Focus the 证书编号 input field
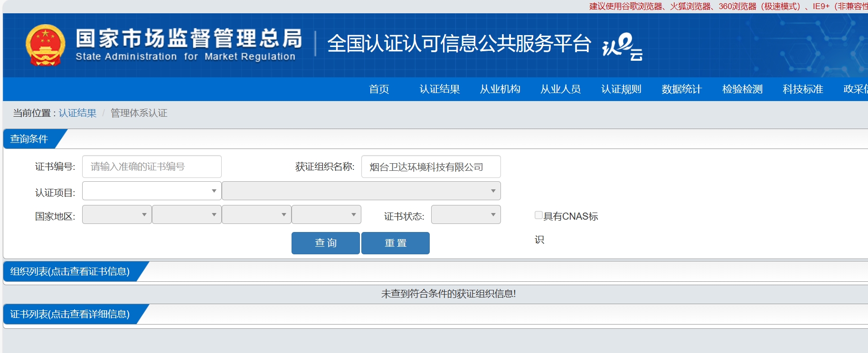 [152, 167]
